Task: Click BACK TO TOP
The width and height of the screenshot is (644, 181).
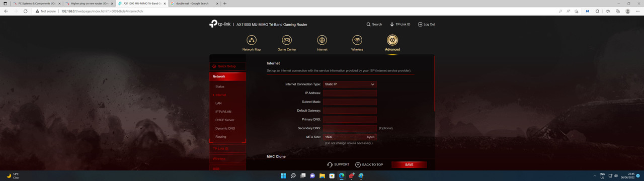Action: coord(369,164)
